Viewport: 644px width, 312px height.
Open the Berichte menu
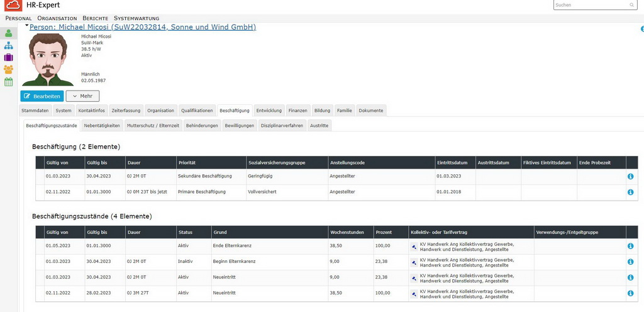[96, 18]
